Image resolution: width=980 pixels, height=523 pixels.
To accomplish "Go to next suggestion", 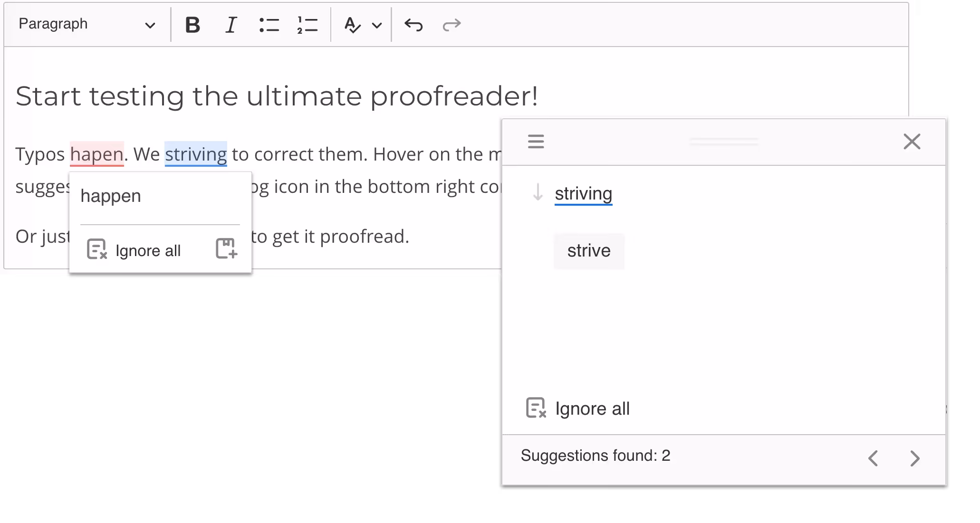I will (x=914, y=458).
